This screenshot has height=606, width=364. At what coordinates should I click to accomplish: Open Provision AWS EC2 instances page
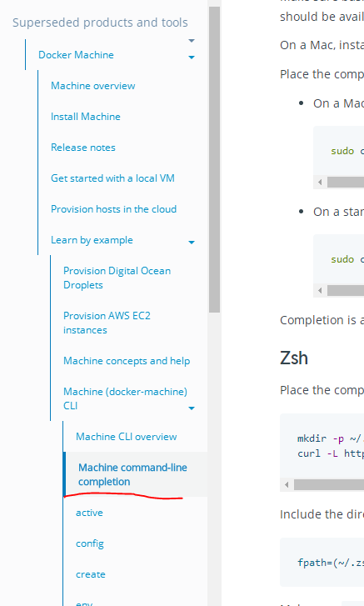tap(107, 323)
